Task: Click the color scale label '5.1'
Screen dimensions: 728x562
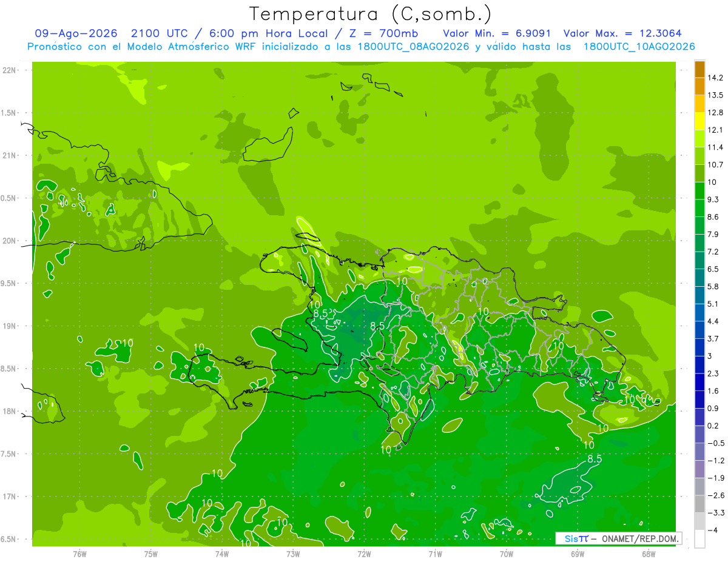Action: coord(713,304)
